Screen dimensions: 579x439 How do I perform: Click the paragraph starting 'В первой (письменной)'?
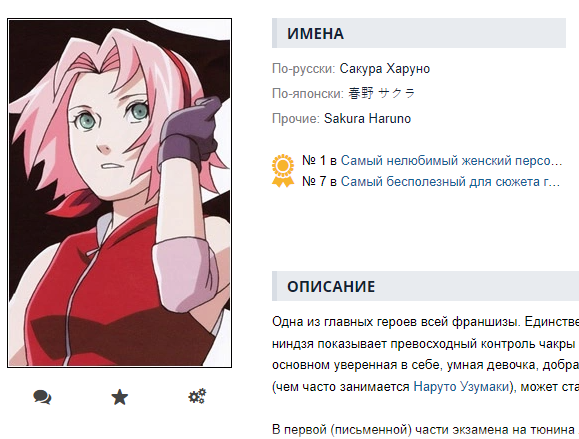[x=425, y=430]
